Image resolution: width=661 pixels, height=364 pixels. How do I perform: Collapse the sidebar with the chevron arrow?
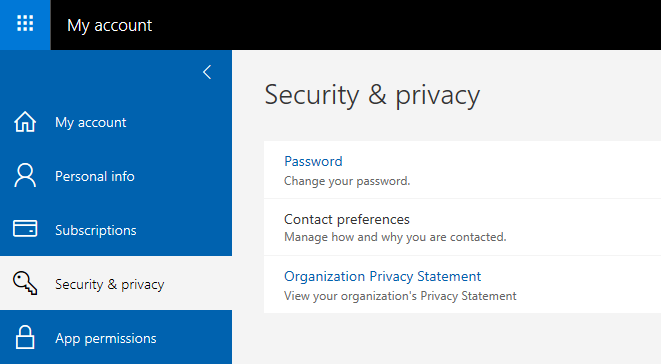click(x=207, y=72)
